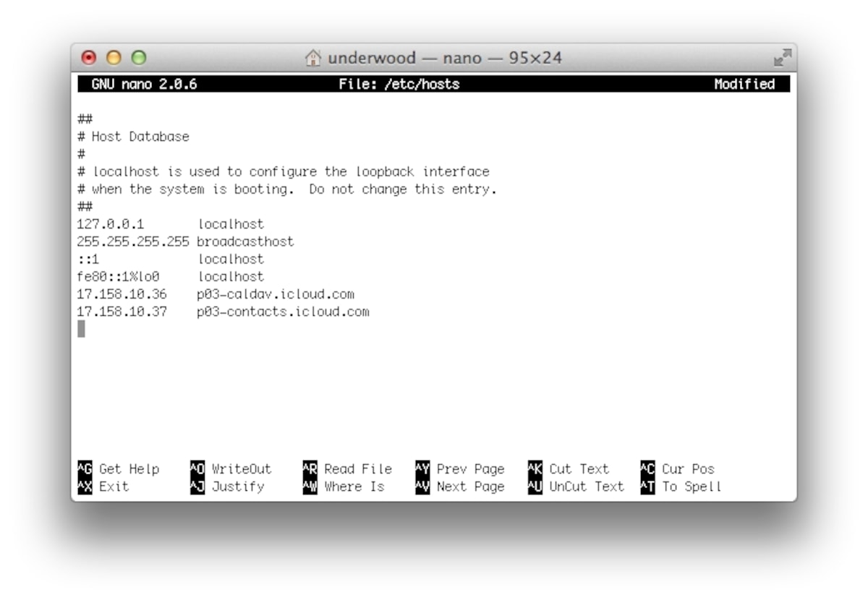Click 'File: /etc/hosts' in header bar

pyautogui.click(x=399, y=85)
